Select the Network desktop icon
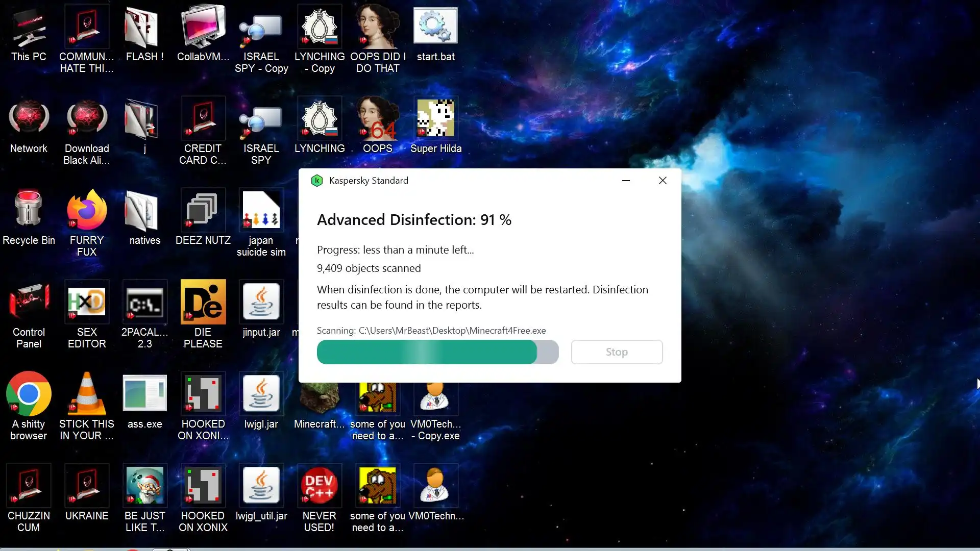This screenshot has height=551, width=980. 29,118
